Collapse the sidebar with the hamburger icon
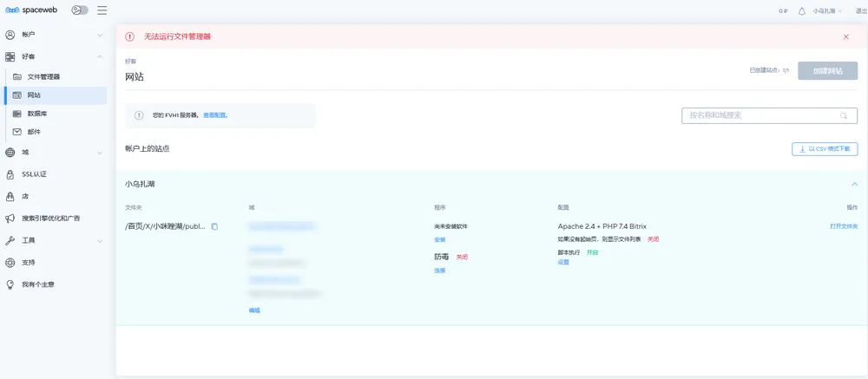Image resolution: width=868 pixels, height=379 pixels. pyautogui.click(x=102, y=10)
